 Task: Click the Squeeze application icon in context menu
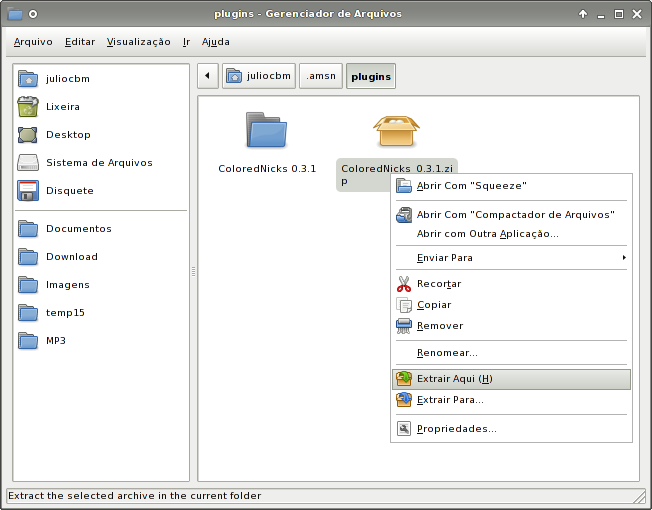[x=403, y=185]
